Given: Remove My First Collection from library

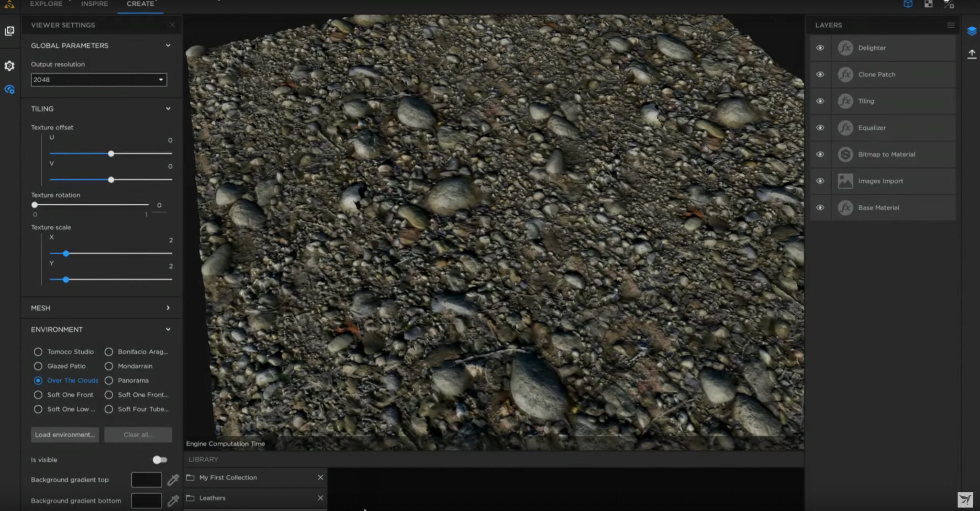Looking at the screenshot, I should [x=320, y=478].
